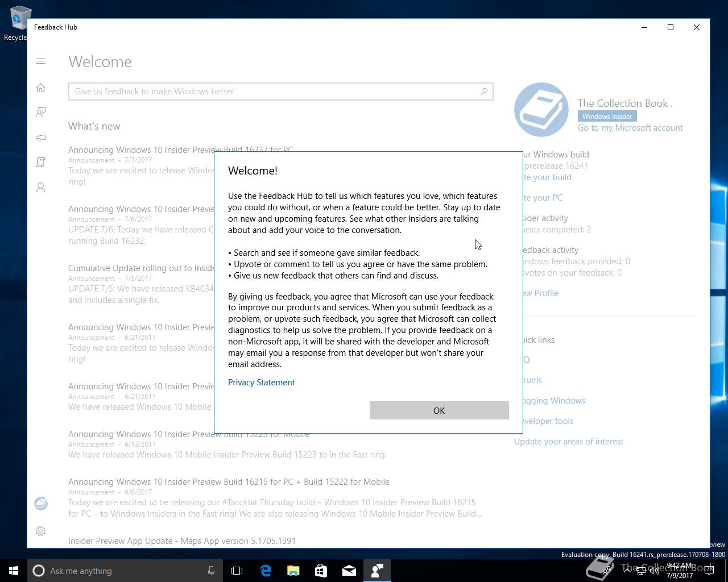Open announcement about Build 16237 for PC
Screen dimensions: 728x582
tap(181, 150)
